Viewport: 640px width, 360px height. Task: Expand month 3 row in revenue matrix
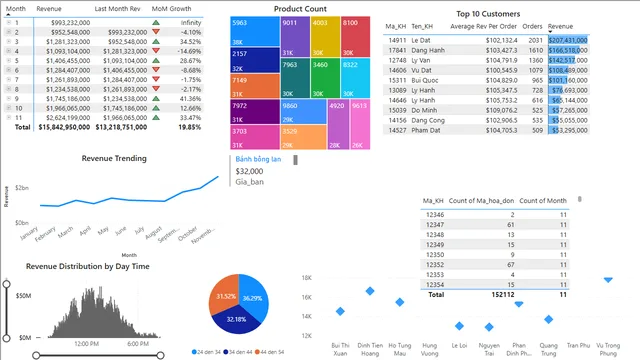pos(9,42)
